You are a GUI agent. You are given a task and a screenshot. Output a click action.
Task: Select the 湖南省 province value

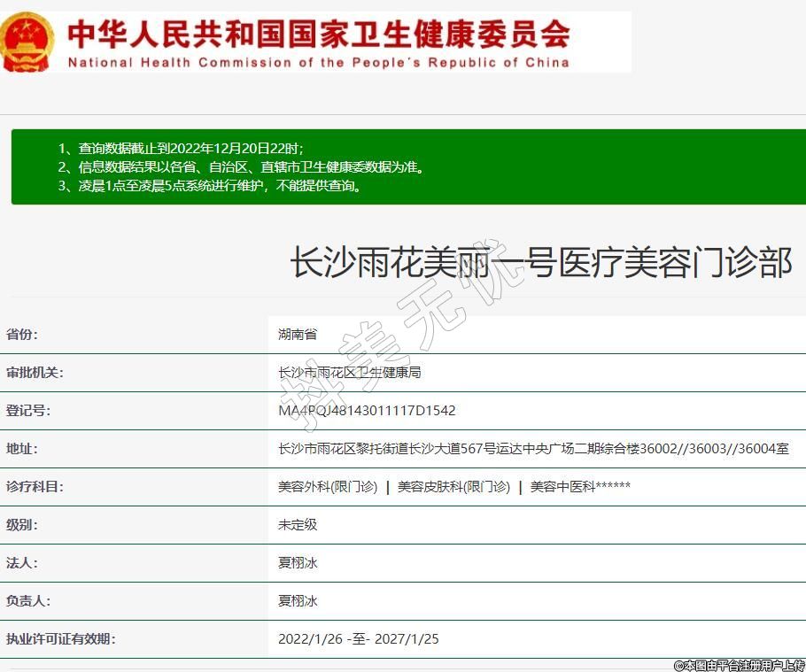[x=297, y=335]
